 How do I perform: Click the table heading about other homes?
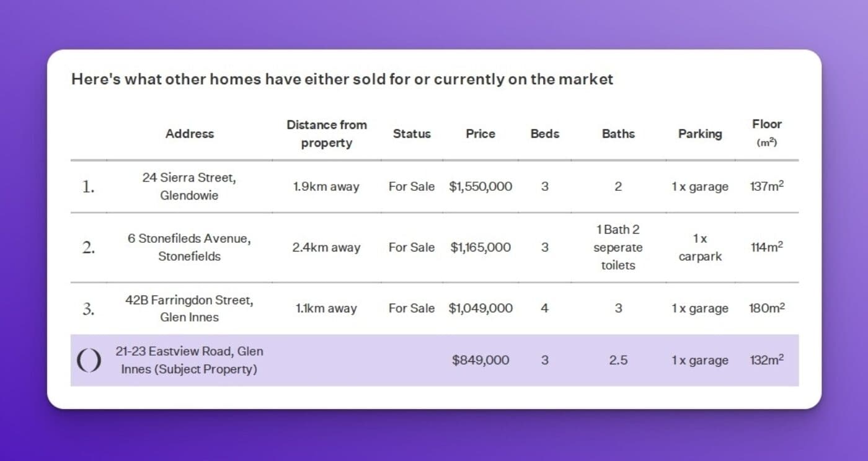point(342,79)
